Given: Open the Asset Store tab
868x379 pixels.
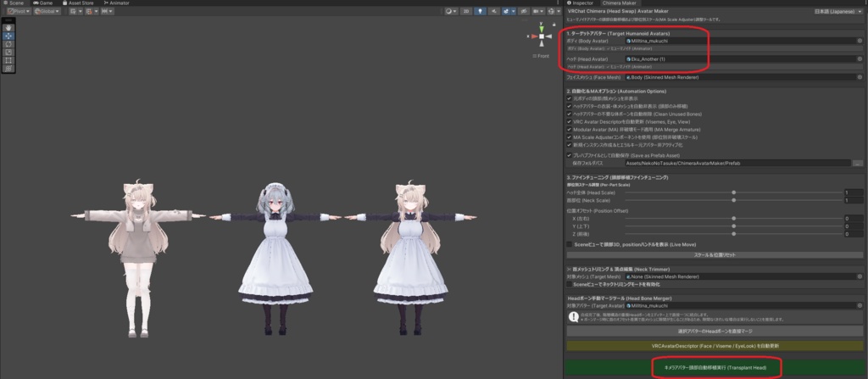Looking at the screenshot, I should point(77,3).
